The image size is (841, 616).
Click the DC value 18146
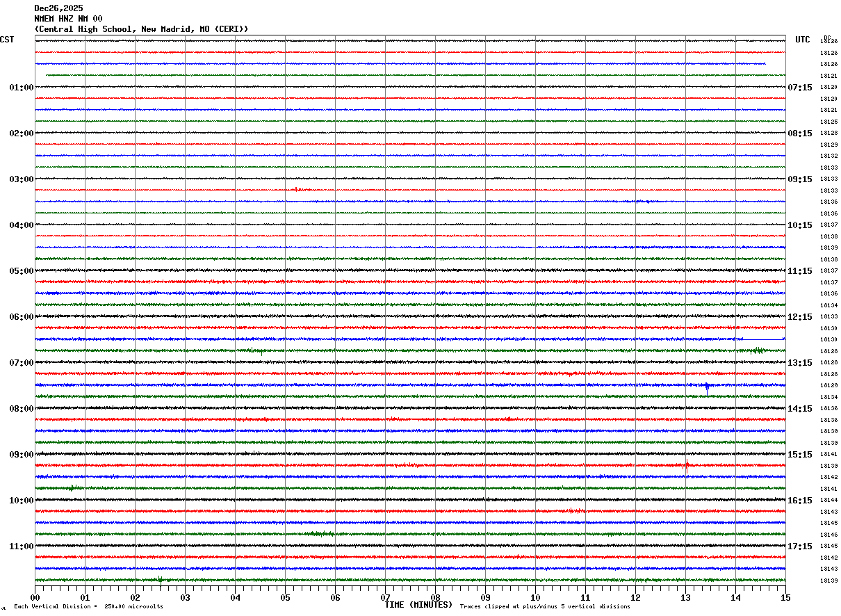[x=828, y=535]
